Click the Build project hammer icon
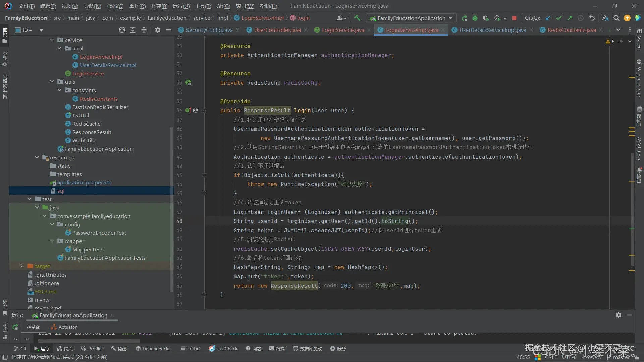 click(x=357, y=18)
